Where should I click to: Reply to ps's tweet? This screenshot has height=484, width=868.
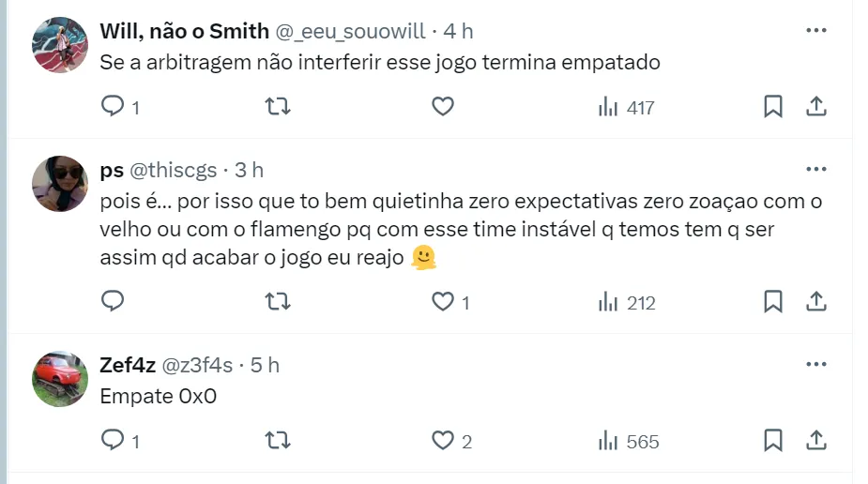[113, 302]
